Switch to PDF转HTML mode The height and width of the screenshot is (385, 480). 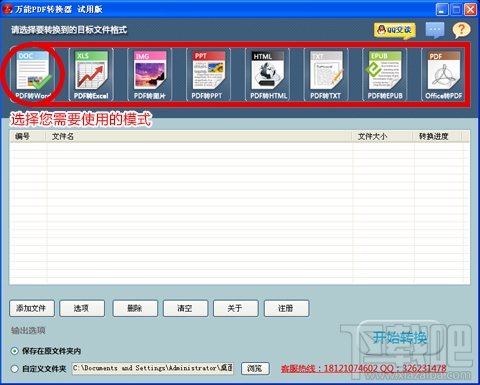pos(267,74)
